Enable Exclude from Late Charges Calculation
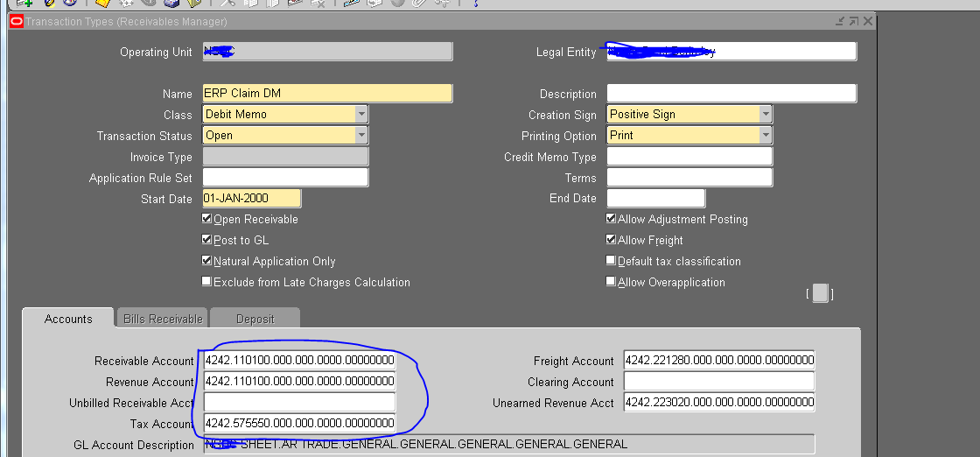980x457 pixels. point(206,281)
